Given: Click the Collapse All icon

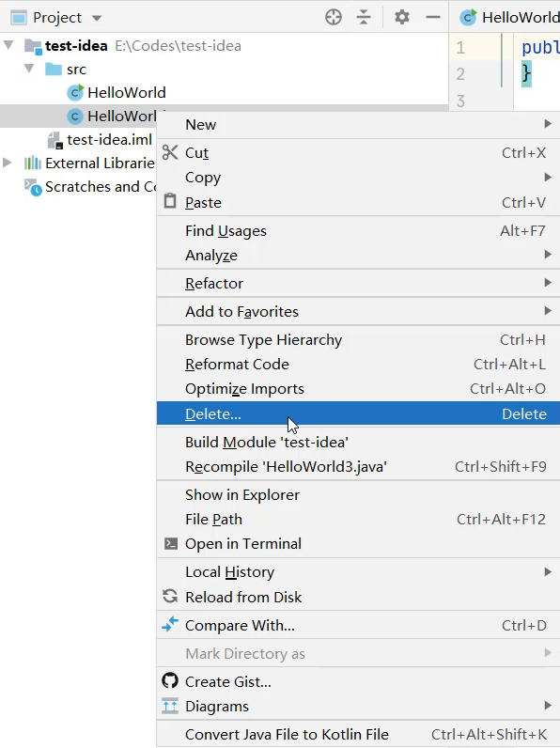Looking at the screenshot, I should pyautogui.click(x=364, y=18).
